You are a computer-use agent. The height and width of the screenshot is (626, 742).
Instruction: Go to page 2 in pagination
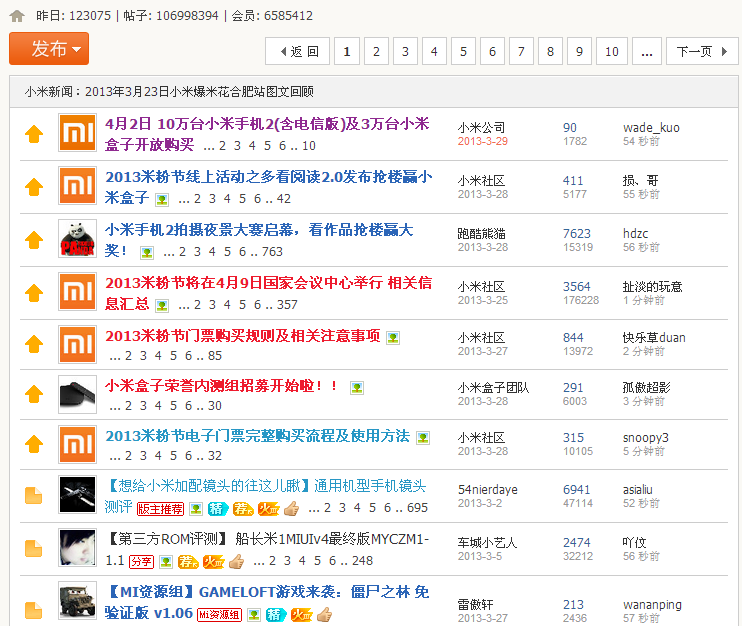pyautogui.click(x=376, y=51)
